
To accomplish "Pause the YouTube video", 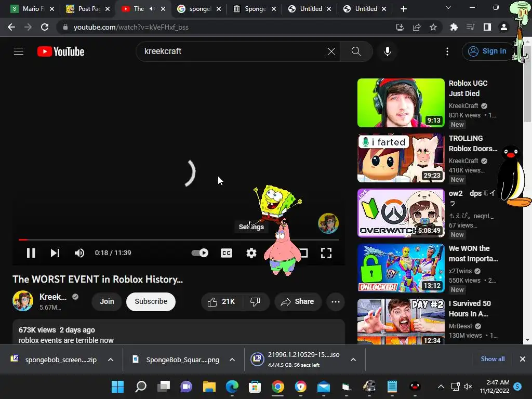I will point(31,253).
